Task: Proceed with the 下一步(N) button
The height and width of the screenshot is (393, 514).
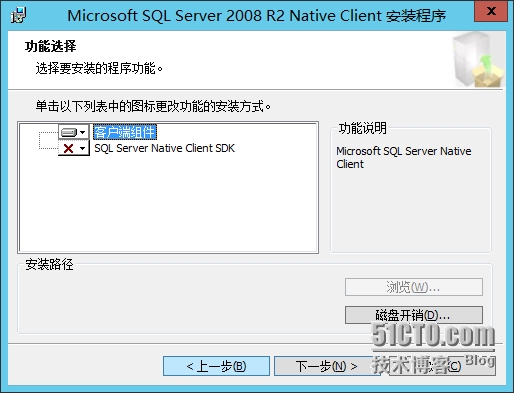Action: [327, 366]
